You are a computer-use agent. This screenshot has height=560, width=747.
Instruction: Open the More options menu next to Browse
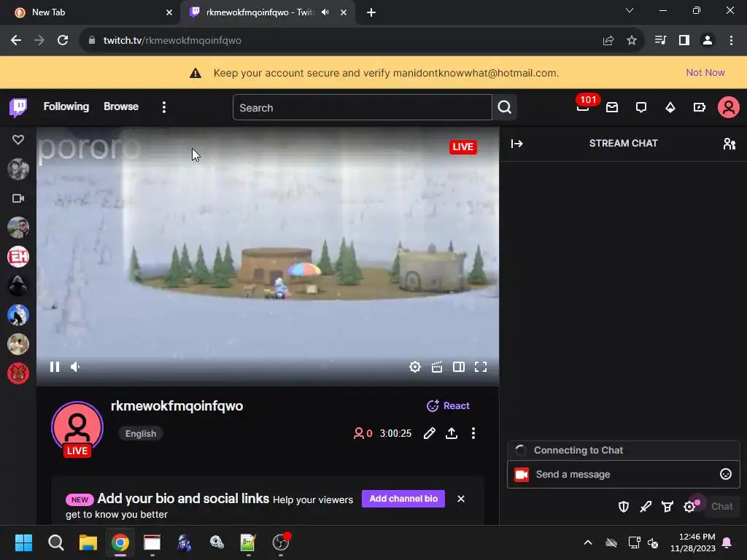(x=164, y=107)
